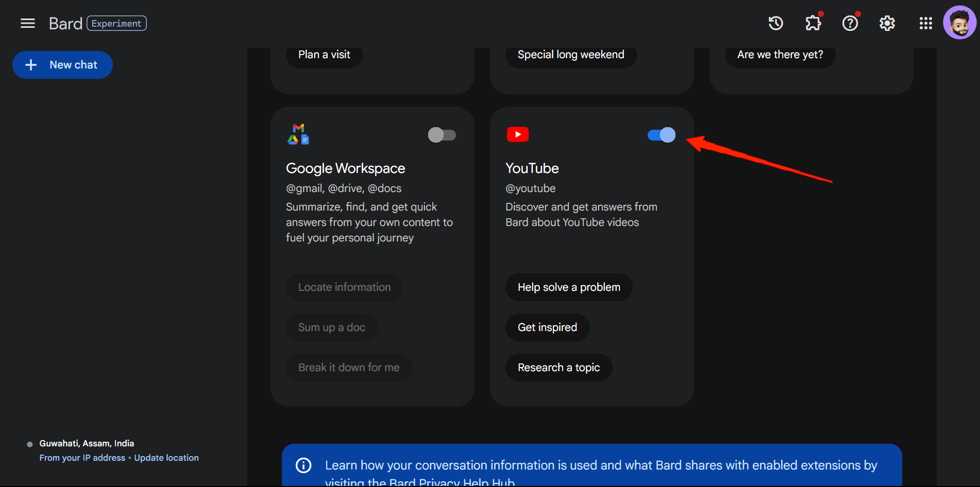The width and height of the screenshot is (980, 487).
Task: Click Update location link
Action: [x=166, y=457]
